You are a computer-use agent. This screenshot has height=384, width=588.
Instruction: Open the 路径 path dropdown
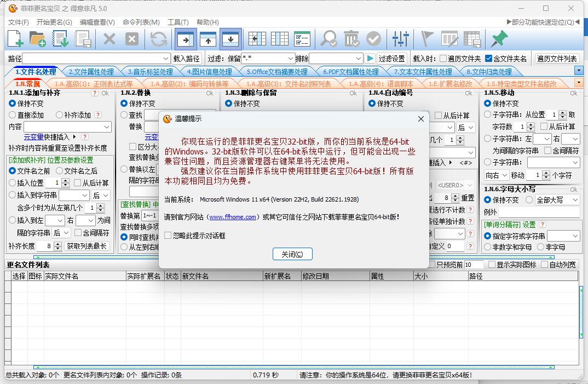coord(166,59)
